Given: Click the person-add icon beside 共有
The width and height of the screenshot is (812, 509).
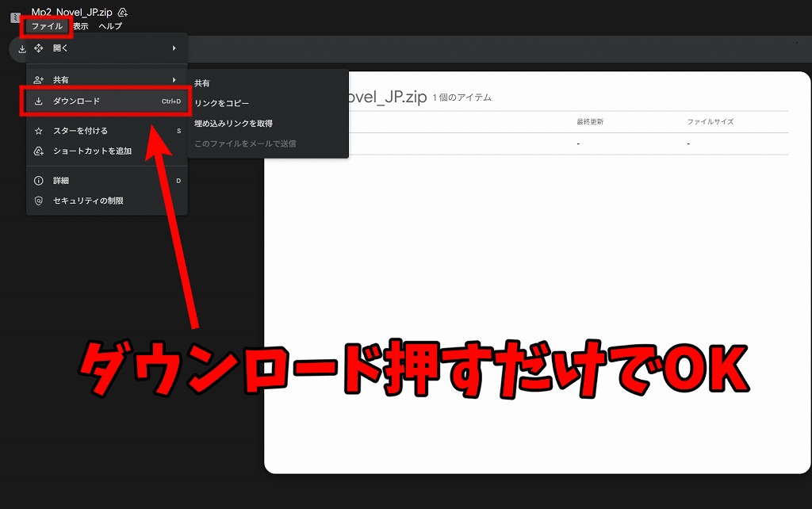Looking at the screenshot, I should [x=39, y=80].
